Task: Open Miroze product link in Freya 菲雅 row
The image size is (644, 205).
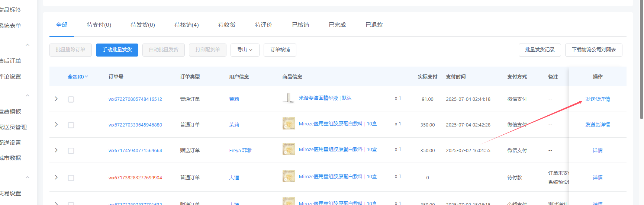Action: pos(338,150)
